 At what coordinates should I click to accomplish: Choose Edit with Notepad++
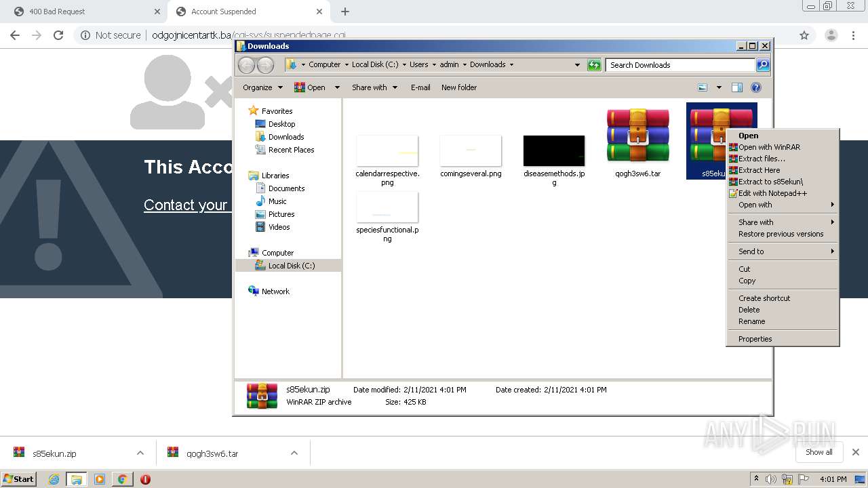coord(783,193)
